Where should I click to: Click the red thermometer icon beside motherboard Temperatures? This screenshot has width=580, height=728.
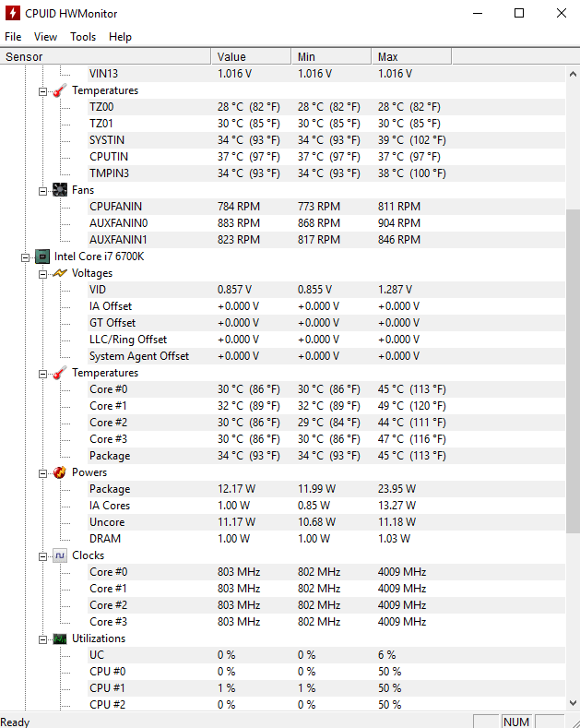[59, 90]
